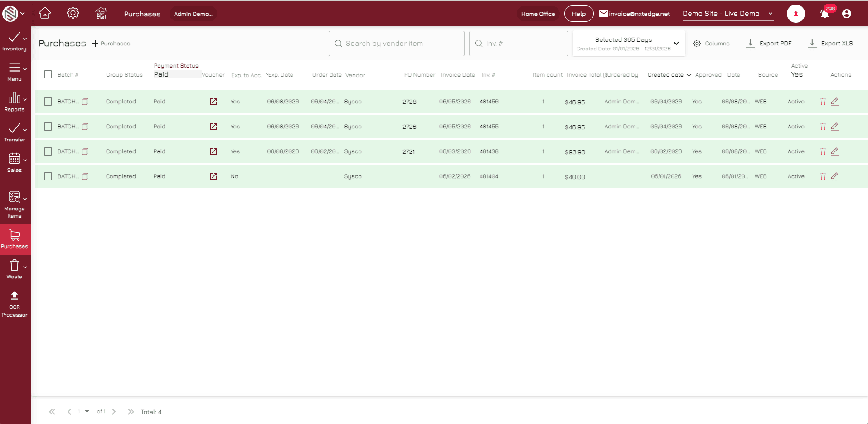This screenshot has height=424, width=868.
Task: Click Export PDF
Action: click(x=769, y=44)
